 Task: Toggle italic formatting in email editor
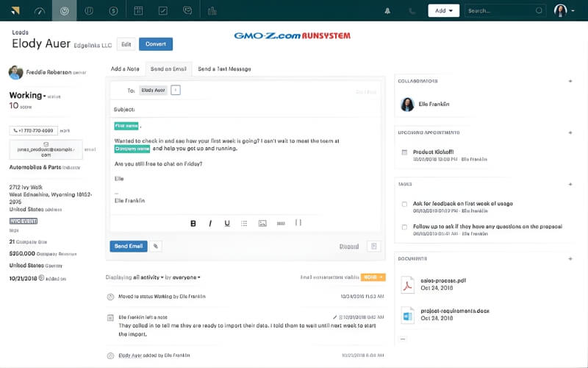[x=210, y=224]
